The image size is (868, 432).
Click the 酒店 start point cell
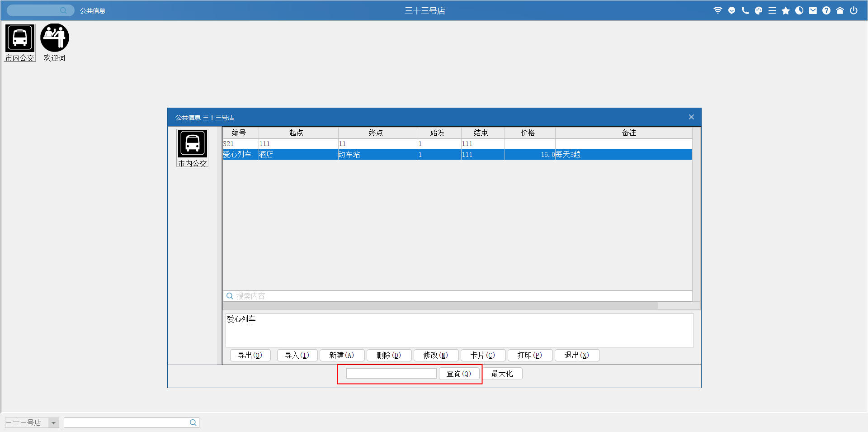click(298, 155)
